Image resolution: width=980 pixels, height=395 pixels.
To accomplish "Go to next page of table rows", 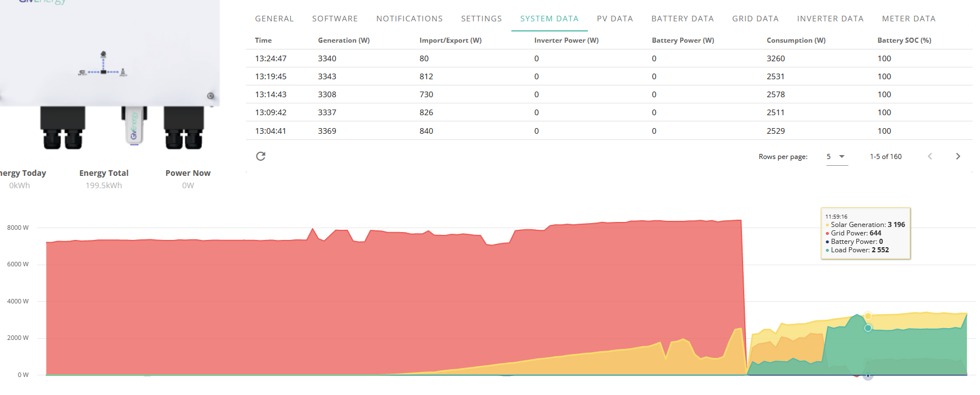I will pyautogui.click(x=957, y=156).
